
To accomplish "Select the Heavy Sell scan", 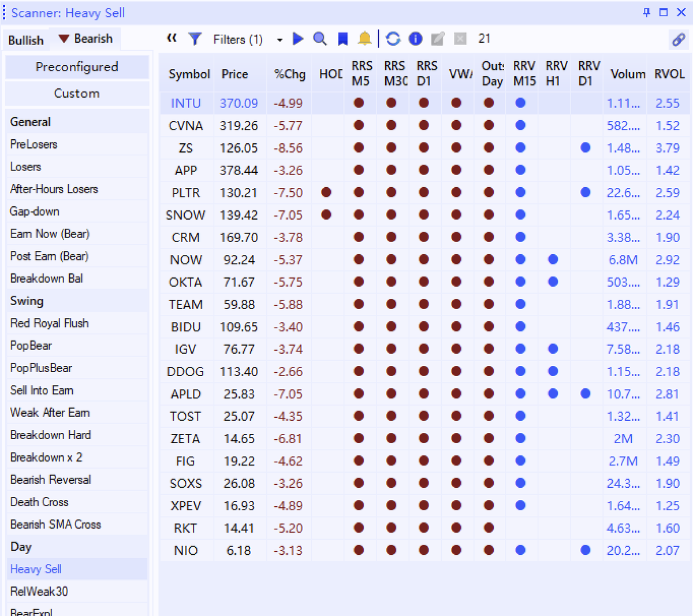I will [77, 569].
